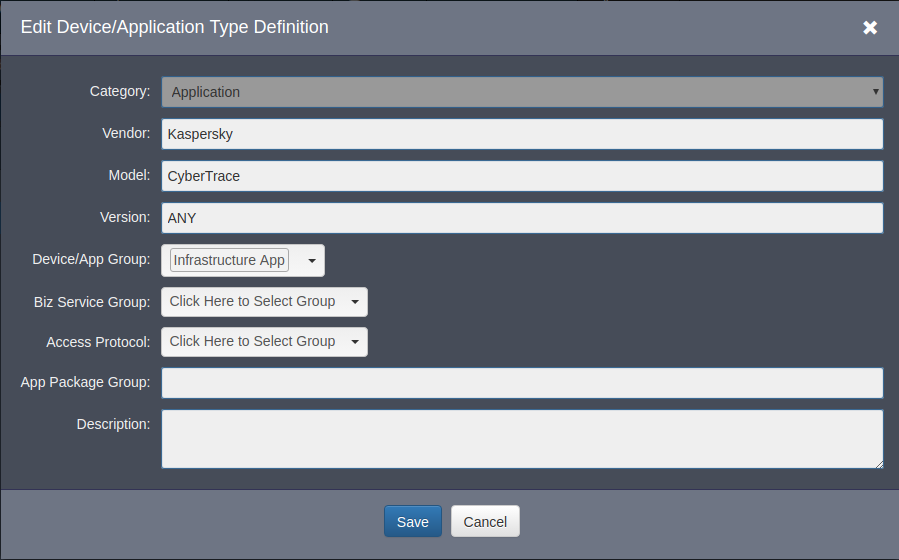This screenshot has height=560, width=899.
Task: Select the Version input showing ANY
Action: (x=521, y=218)
